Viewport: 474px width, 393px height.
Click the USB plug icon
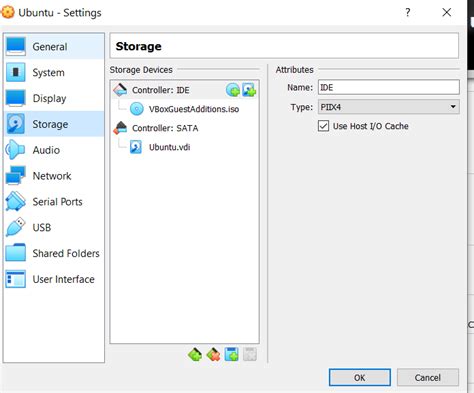(15, 227)
